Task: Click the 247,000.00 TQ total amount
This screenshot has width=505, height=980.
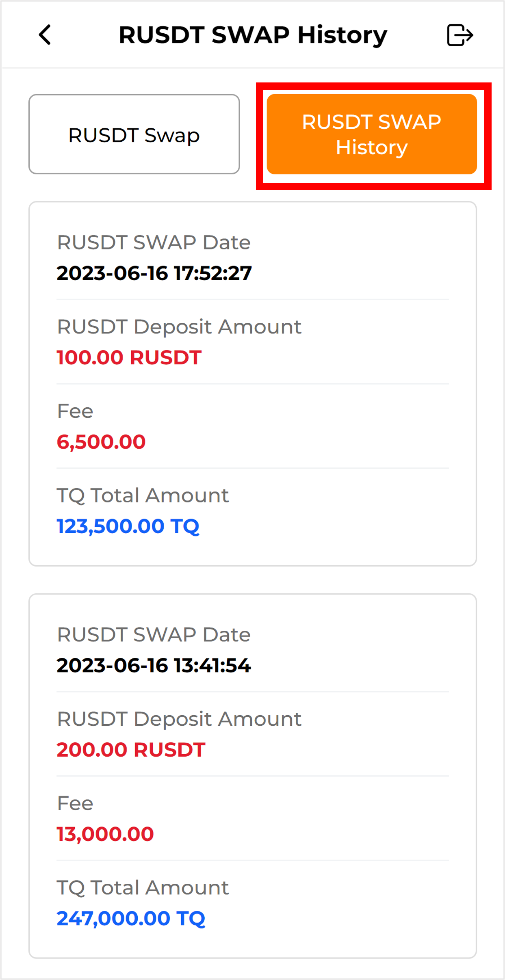Action: (x=131, y=919)
